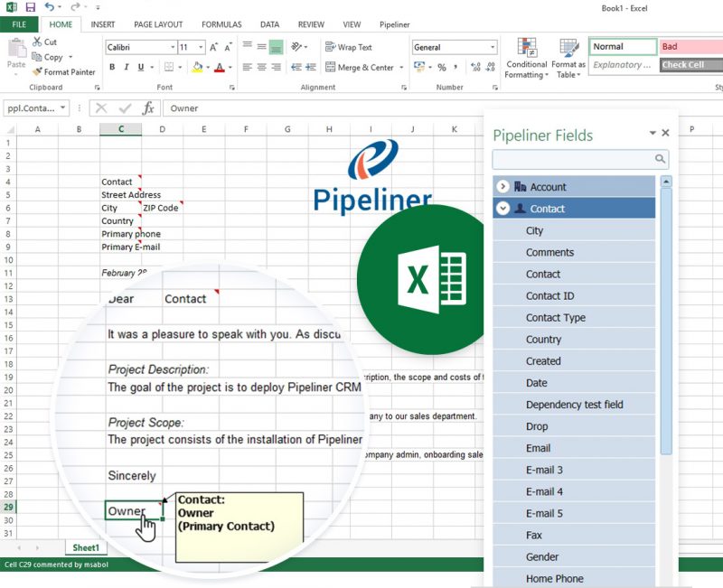Click the search magnifier in Pipeliner Fields
Screen dimensions: 723x588
tap(661, 159)
